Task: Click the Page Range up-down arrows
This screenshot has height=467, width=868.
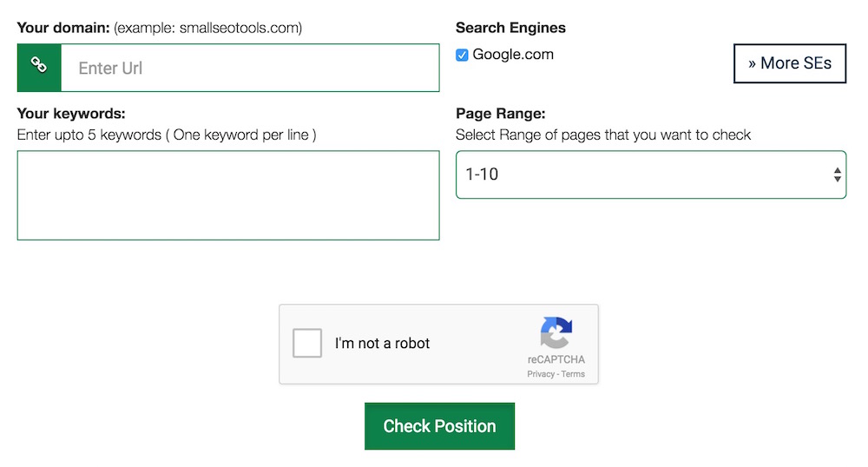Action: 837,174
